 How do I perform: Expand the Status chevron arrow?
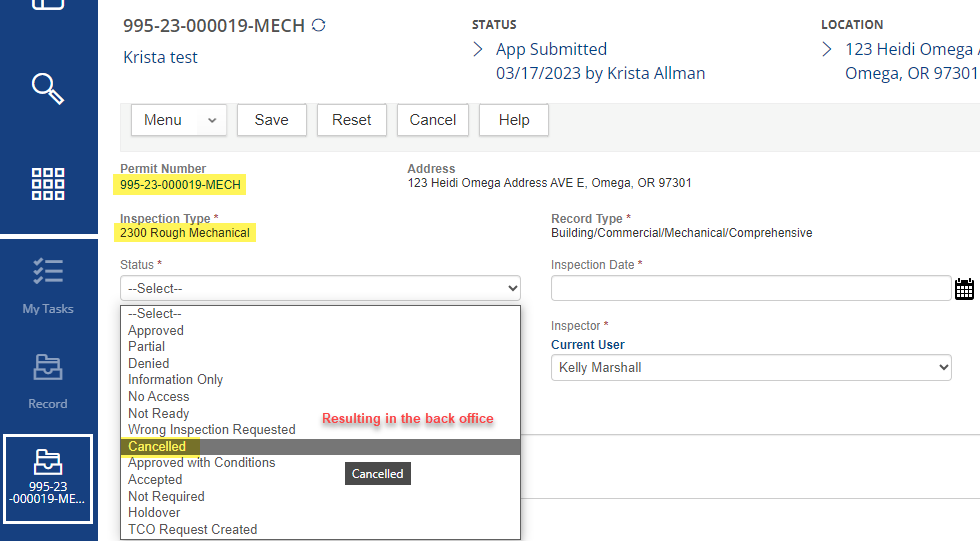(x=478, y=49)
